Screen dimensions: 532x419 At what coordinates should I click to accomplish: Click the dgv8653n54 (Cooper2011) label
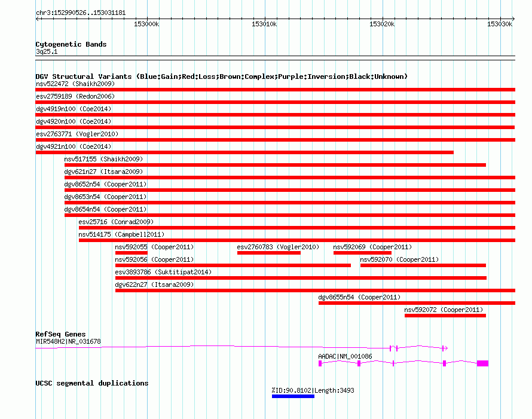click(x=106, y=197)
